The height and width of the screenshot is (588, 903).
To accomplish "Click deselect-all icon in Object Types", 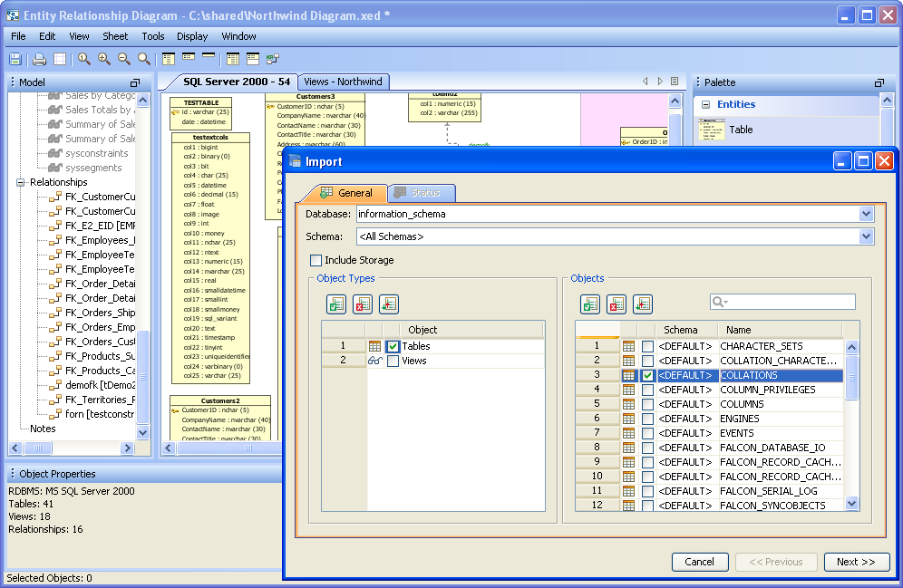I will 363,304.
